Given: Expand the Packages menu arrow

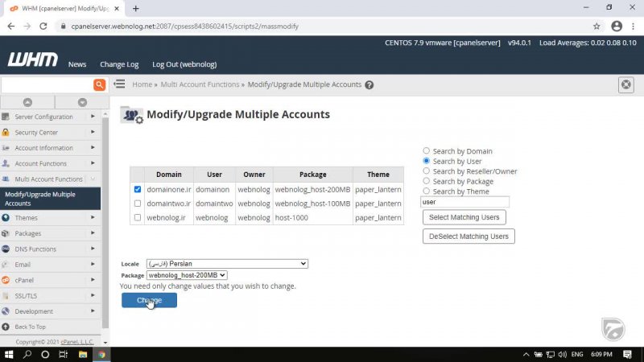Looking at the screenshot, I should point(93,233).
